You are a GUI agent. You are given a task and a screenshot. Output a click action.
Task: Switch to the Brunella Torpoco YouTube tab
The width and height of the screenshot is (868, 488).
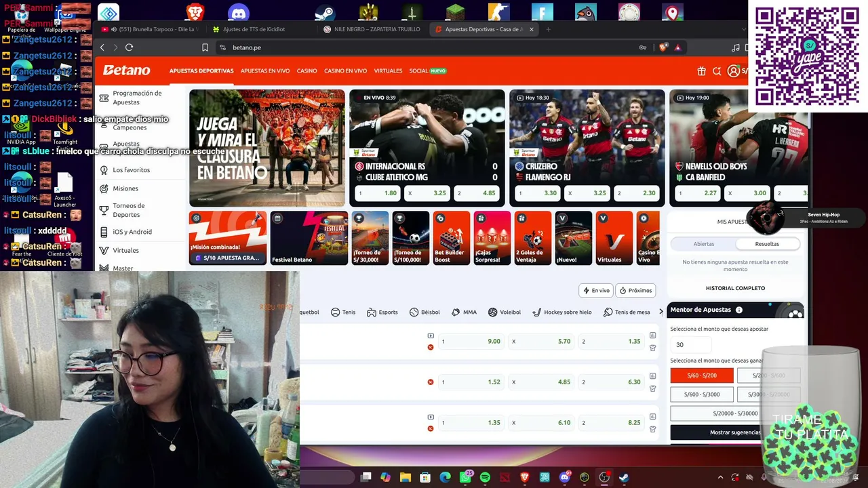point(149,29)
